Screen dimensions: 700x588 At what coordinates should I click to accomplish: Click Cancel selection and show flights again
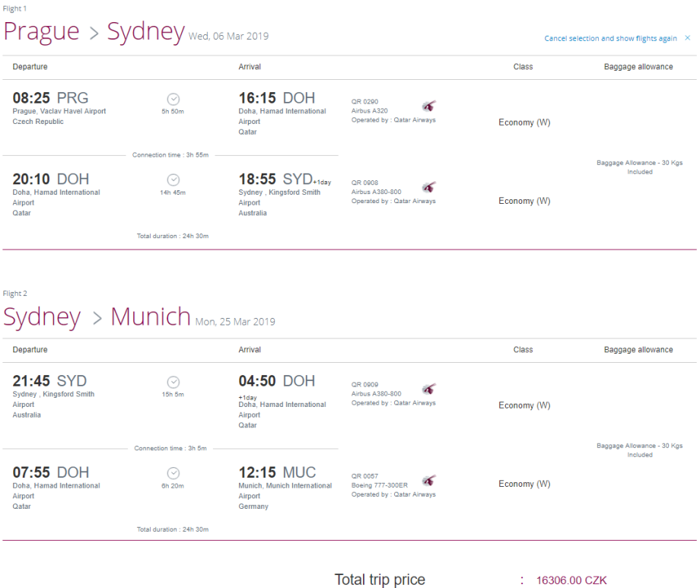(x=610, y=39)
